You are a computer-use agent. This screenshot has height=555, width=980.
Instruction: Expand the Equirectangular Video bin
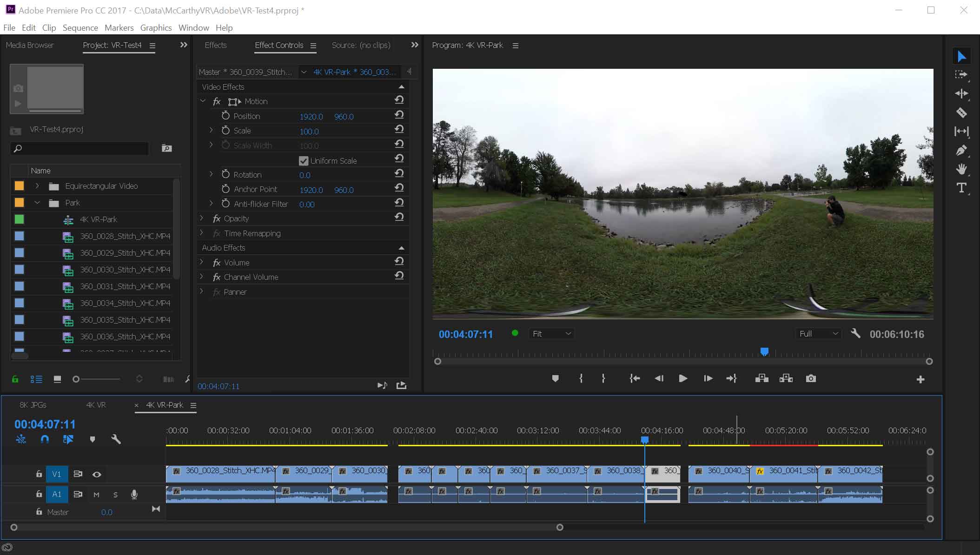(x=37, y=186)
